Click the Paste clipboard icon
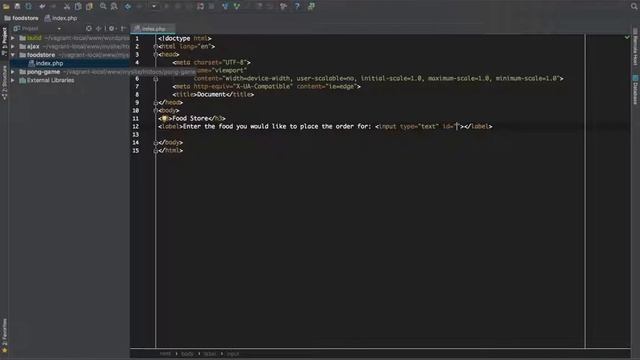 click(x=89, y=6)
